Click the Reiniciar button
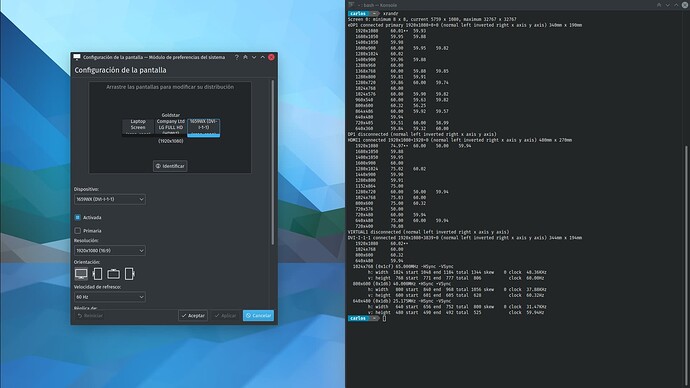This screenshot has width=690, height=388. (x=90, y=315)
